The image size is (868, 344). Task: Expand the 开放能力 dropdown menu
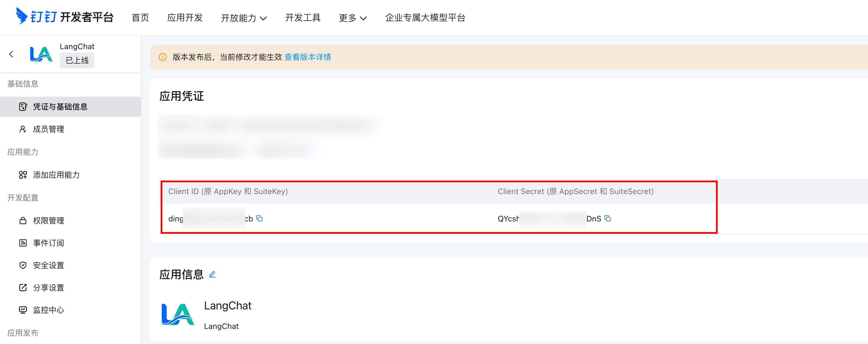[x=244, y=18]
